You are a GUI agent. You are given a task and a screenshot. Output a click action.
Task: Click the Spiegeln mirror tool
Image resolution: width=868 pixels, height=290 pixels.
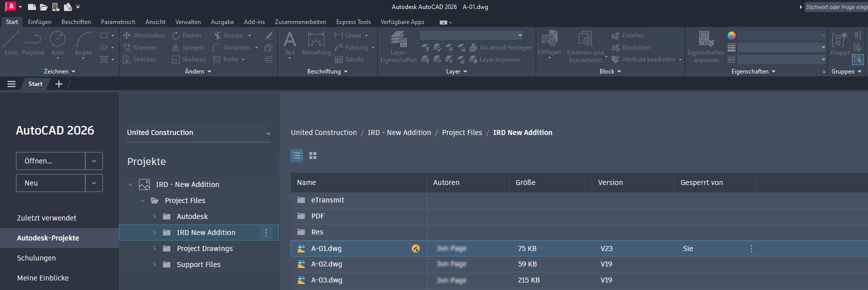click(x=188, y=47)
